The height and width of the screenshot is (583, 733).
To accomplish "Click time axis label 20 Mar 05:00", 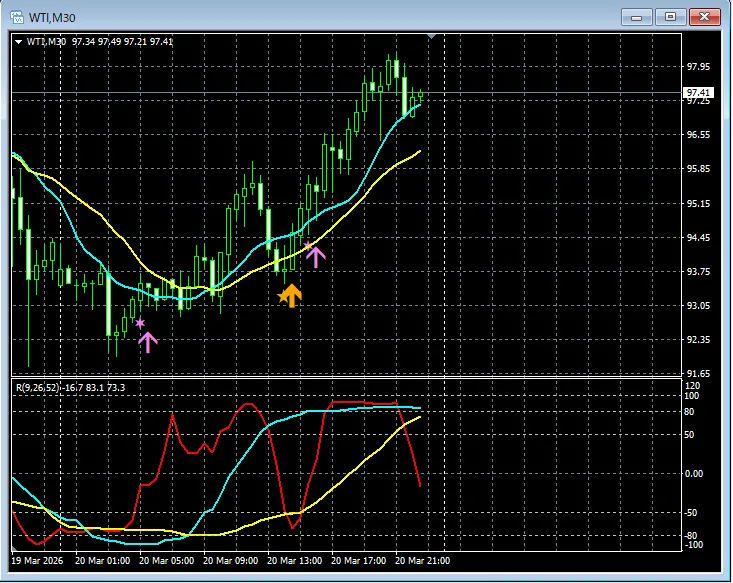I will (166, 561).
